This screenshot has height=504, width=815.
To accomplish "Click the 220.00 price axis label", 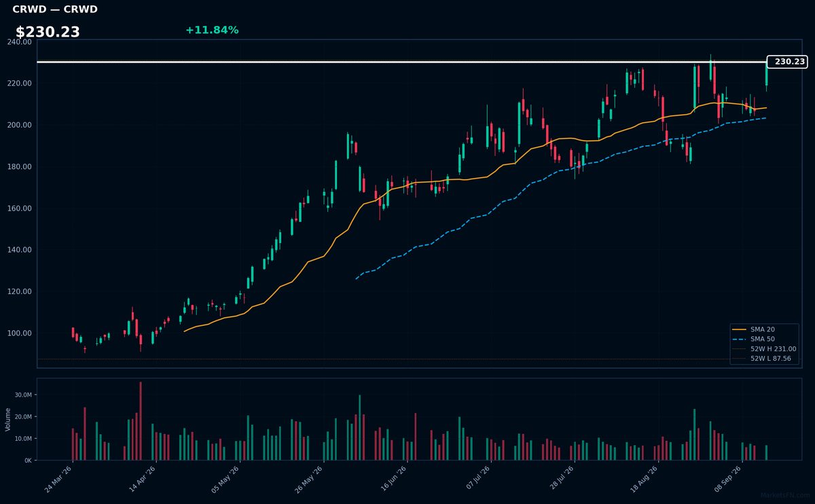I will 20,84.
